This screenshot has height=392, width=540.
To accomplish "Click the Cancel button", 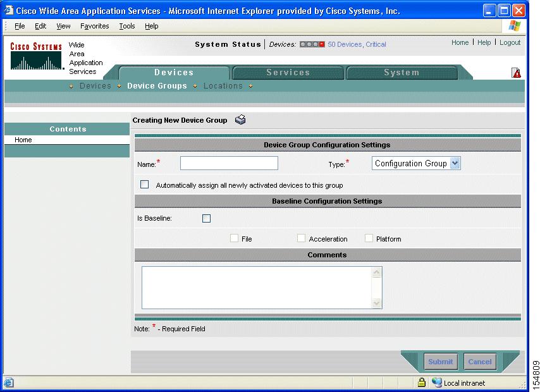I will coord(480,362).
